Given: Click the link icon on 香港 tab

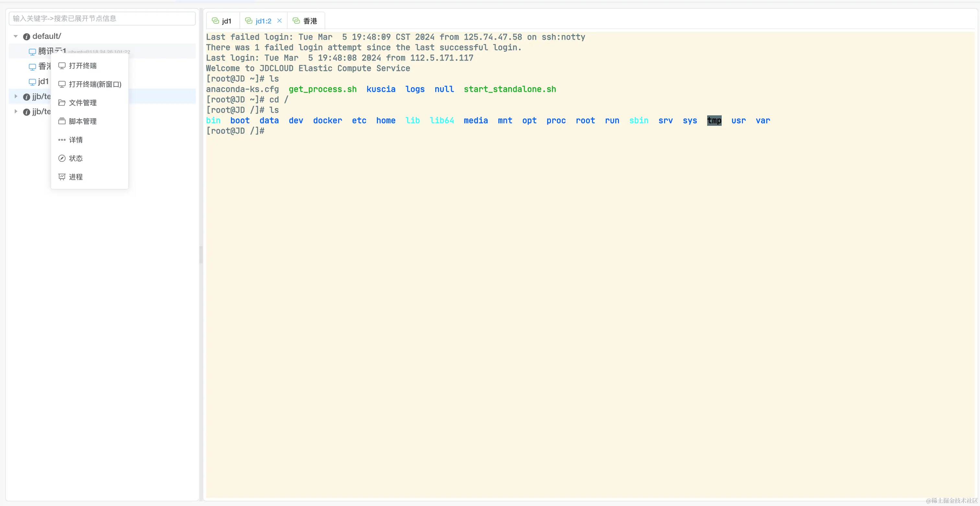Looking at the screenshot, I should 296,21.
